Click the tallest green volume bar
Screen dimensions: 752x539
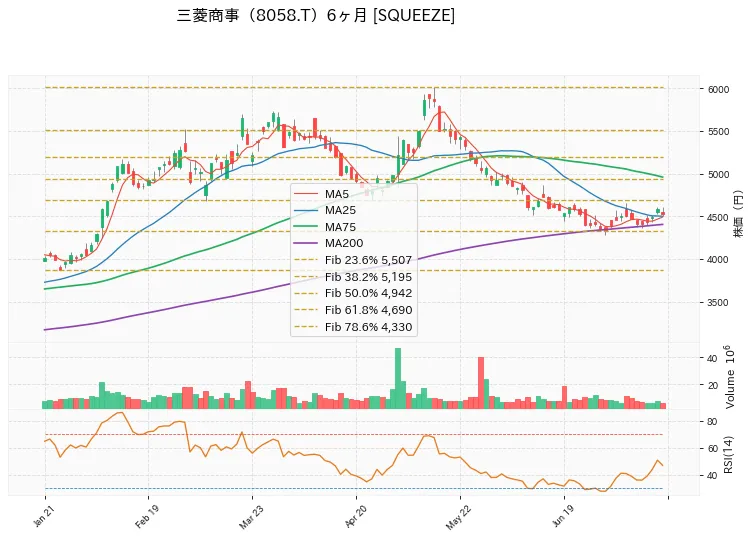click(398, 378)
